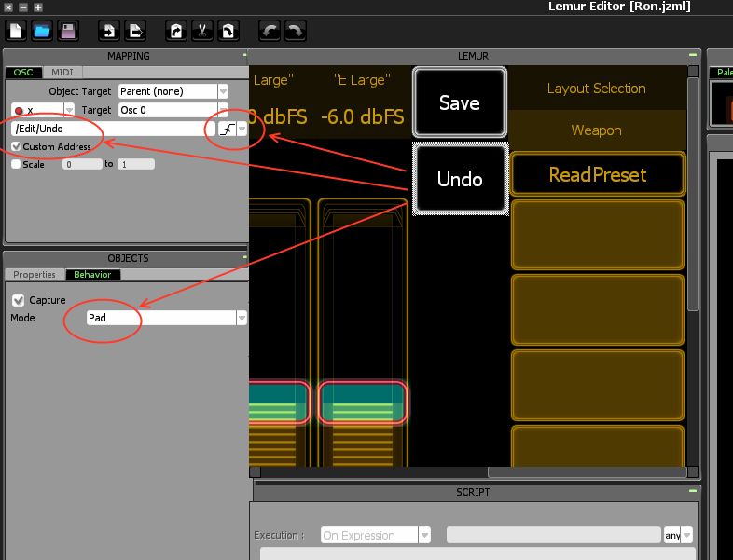Click the -6.0 dbFS value text
The image size is (733, 560).
(x=363, y=116)
